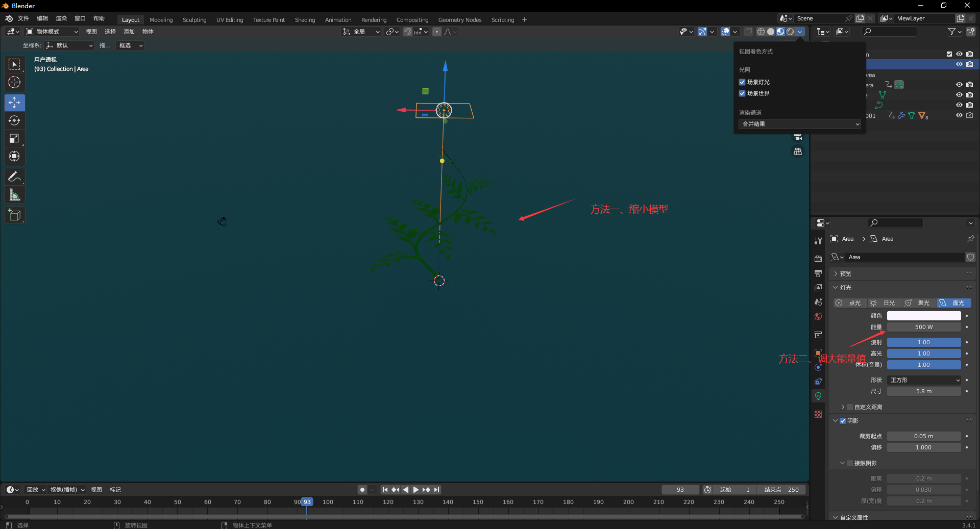Toggle viewport gizmo visibility

pyautogui.click(x=703, y=32)
